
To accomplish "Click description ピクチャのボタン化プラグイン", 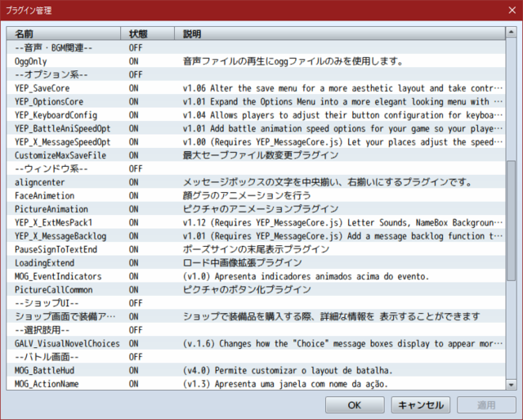I will click(x=247, y=289).
